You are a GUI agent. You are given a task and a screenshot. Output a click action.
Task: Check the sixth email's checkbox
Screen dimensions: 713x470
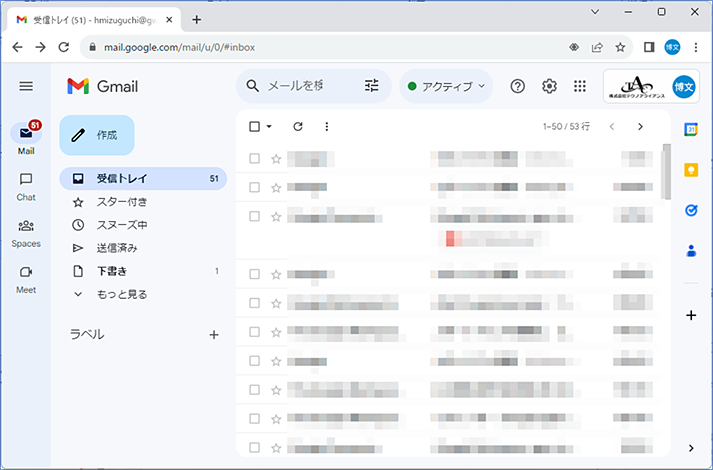pos(255,332)
